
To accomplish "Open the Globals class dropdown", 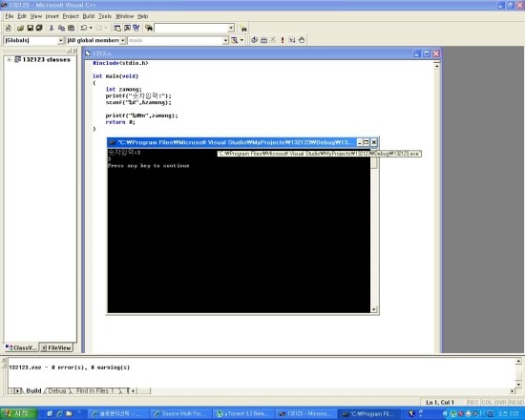I will [x=60, y=40].
